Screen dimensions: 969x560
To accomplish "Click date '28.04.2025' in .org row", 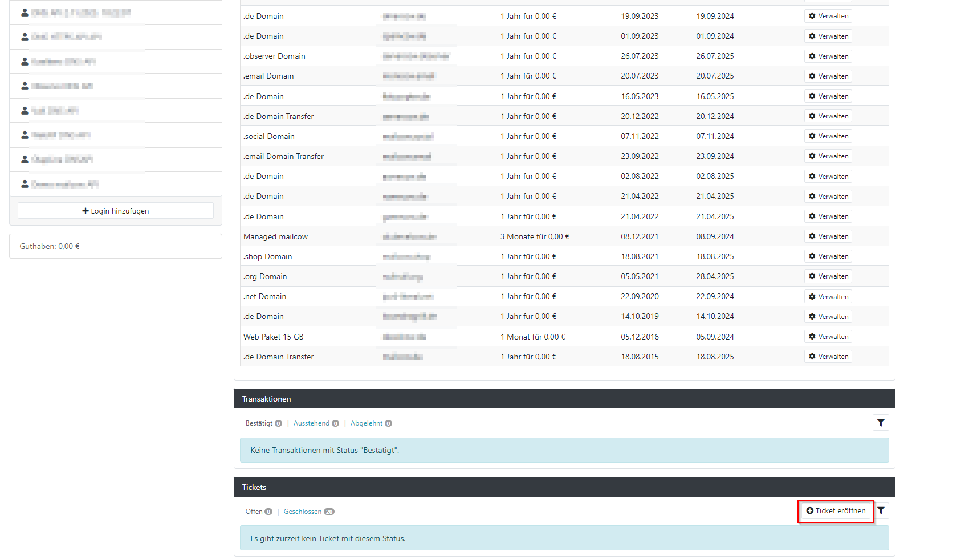I will pos(715,276).
